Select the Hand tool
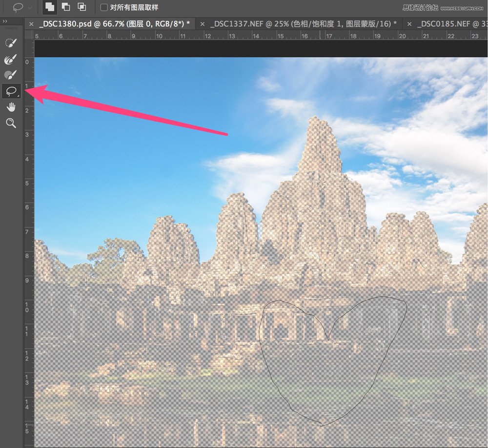 click(x=11, y=107)
